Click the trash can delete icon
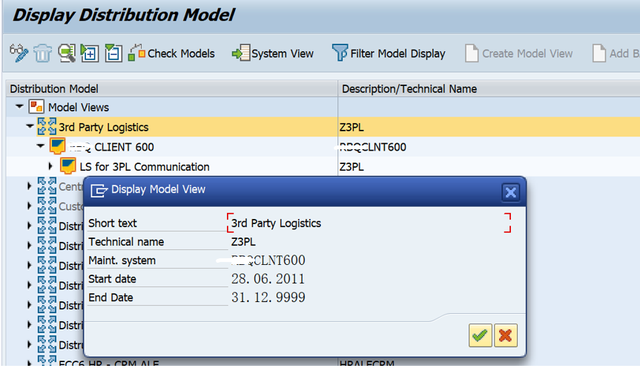This screenshot has width=640, height=371. click(x=42, y=53)
